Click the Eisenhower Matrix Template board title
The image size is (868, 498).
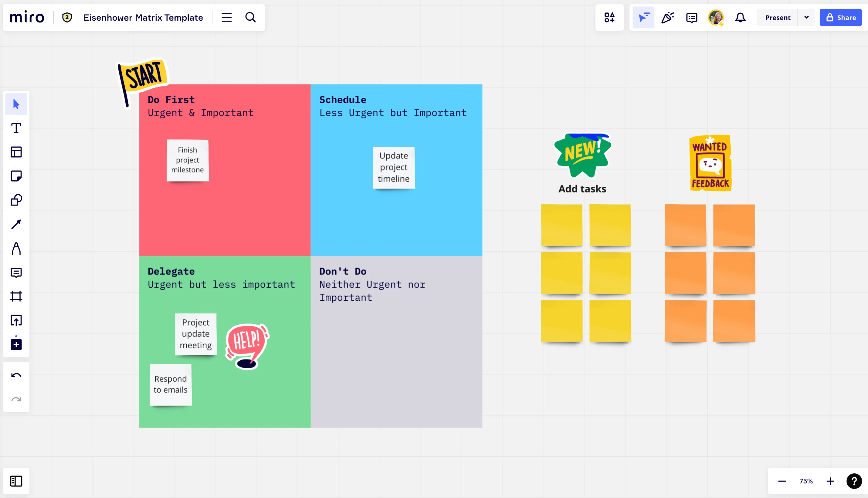coord(143,17)
